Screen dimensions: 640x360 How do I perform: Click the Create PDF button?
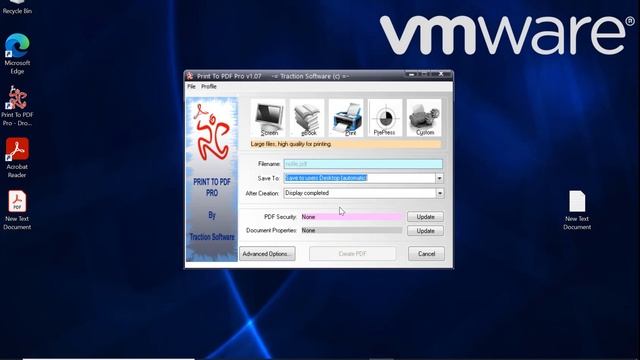tap(353, 254)
